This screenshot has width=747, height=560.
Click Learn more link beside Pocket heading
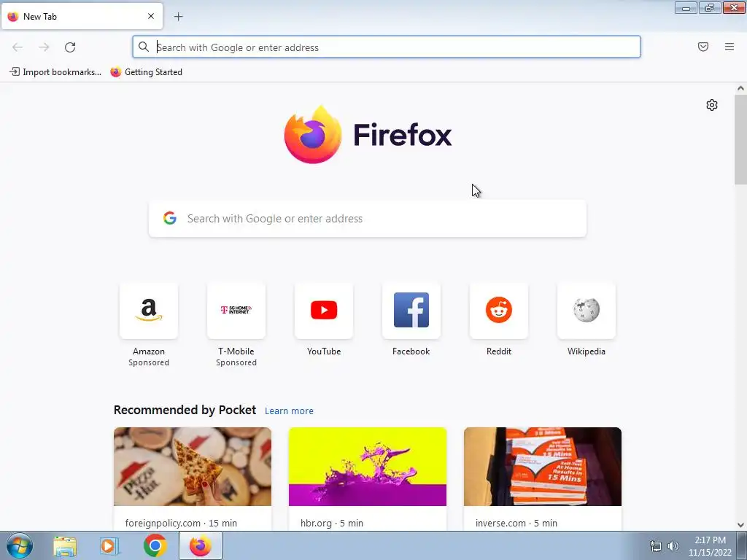tap(289, 411)
